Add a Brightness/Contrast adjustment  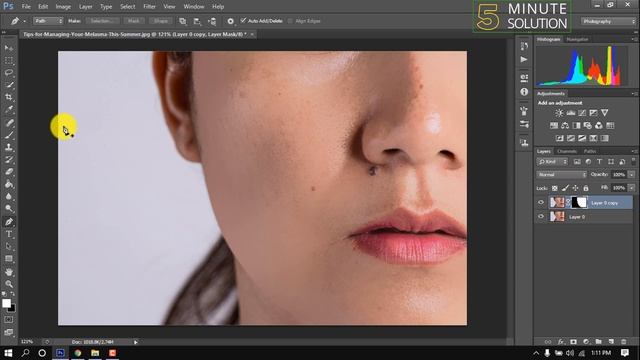click(x=559, y=113)
